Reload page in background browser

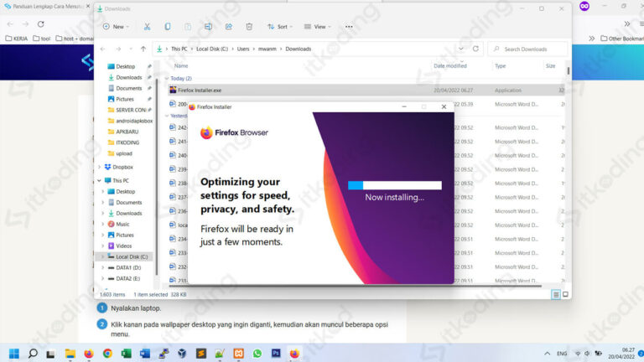tap(40, 24)
